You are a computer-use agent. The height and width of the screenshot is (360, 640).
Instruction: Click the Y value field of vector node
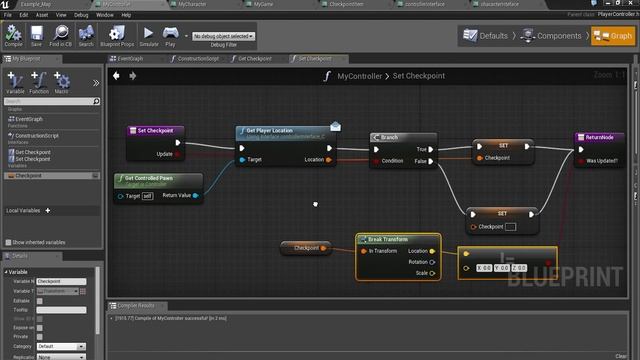502,268
